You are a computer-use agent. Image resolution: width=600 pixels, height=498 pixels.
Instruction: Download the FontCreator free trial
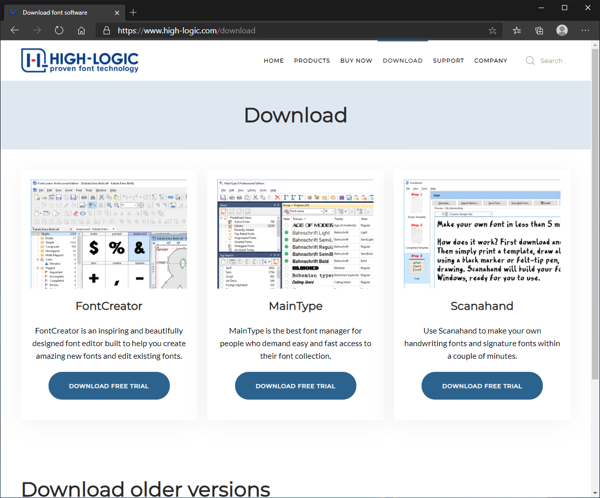tap(109, 386)
